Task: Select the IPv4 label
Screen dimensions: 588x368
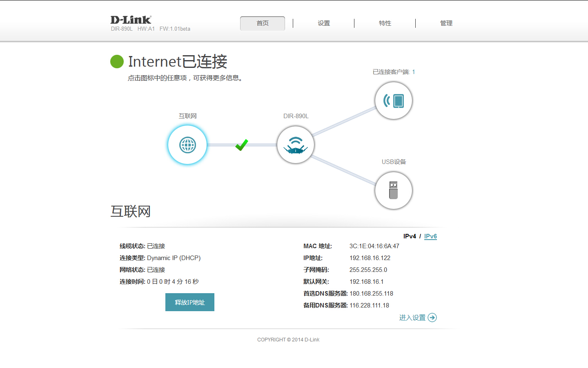Action: [410, 236]
